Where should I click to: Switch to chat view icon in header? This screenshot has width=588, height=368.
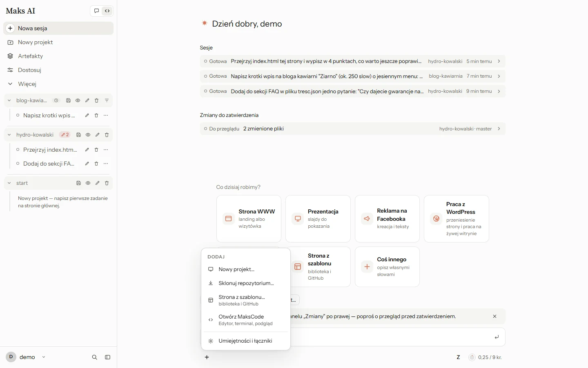click(x=96, y=11)
